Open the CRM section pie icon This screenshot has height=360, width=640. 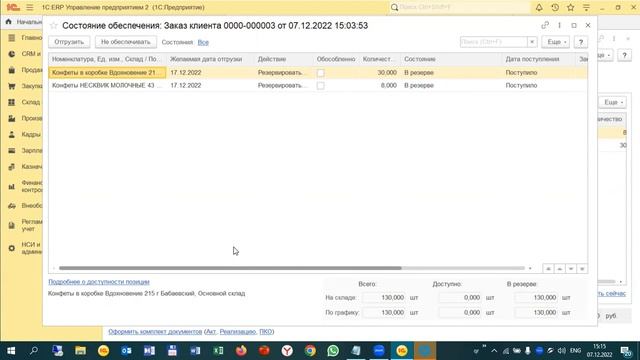12,54
